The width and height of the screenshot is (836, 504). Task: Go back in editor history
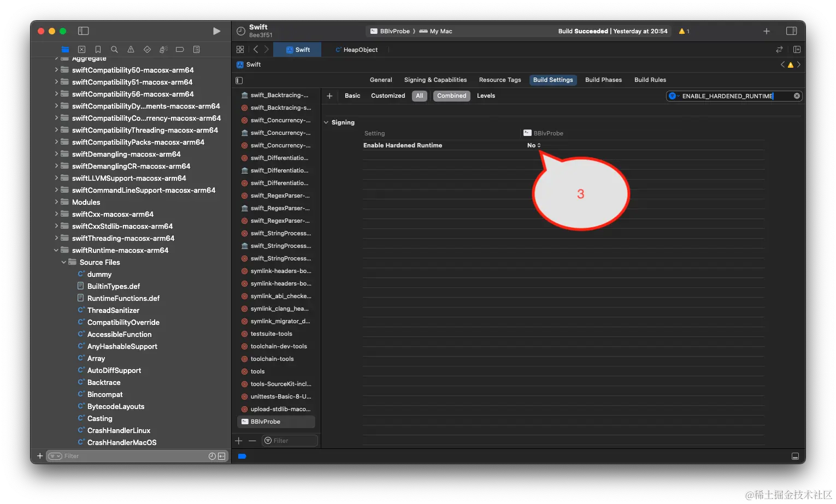coord(256,49)
